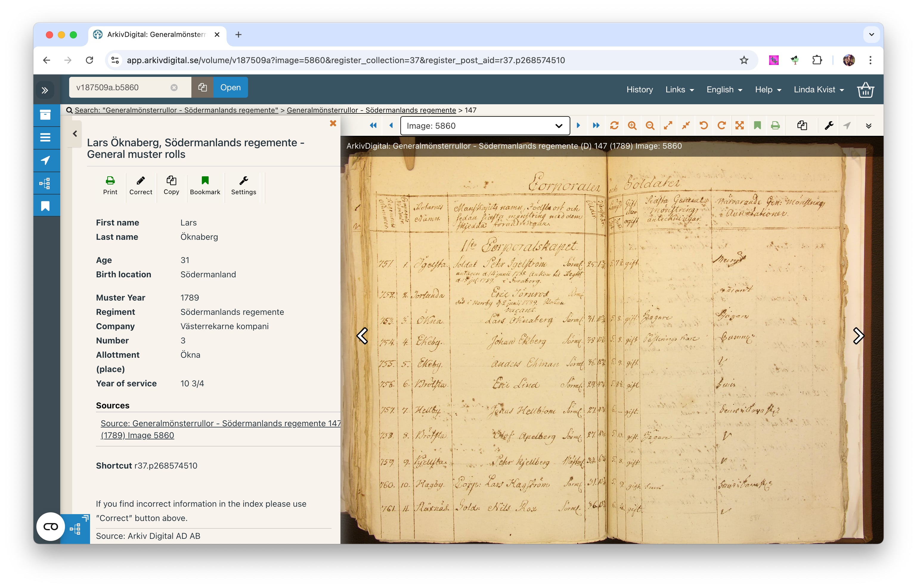Open Chrome's three-dot menu
The height and width of the screenshot is (588, 917).
pyautogui.click(x=870, y=60)
